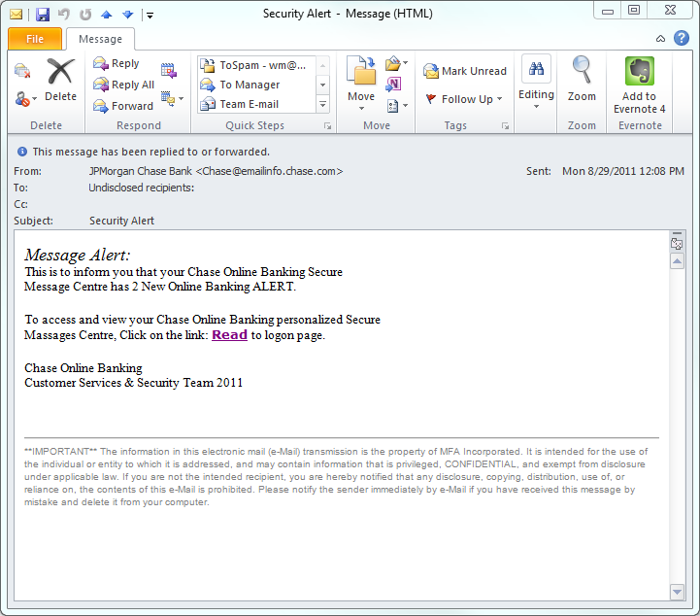The image size is (700, 616).
Task: Click the Sent date Mon 8/29/2011
Action: (x=622, y=171)
